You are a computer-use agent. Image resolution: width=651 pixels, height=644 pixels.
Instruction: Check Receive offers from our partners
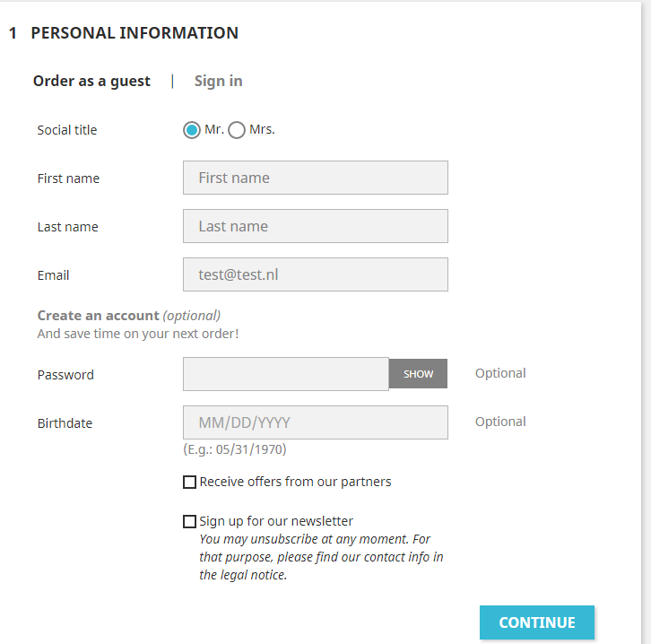189,483
